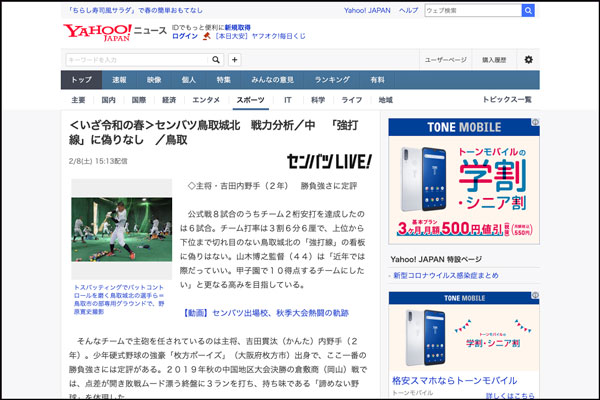600x400 pixels.
Task: Click the keyword search magnifier icon
Action: (219, 60)
